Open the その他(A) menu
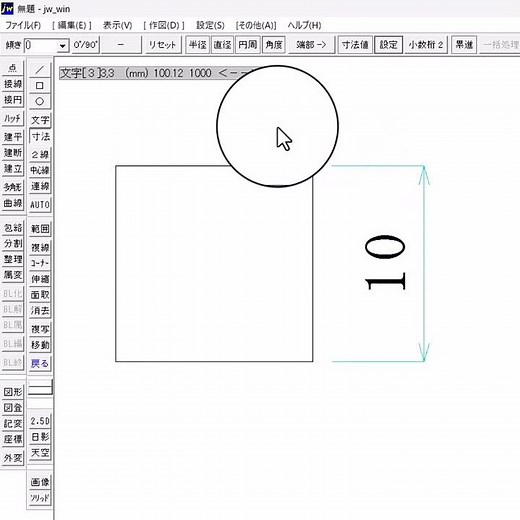The image size is (520, 520). click(x=256, y=25)
